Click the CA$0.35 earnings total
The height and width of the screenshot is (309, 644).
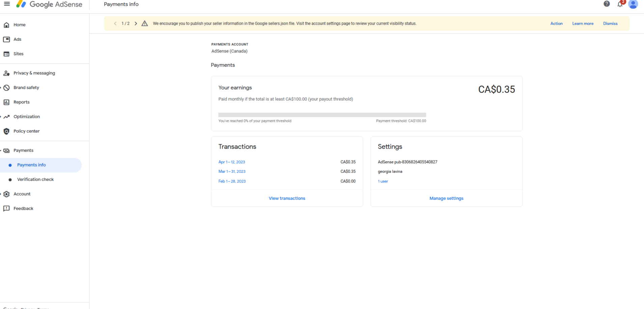coord(497,89)
